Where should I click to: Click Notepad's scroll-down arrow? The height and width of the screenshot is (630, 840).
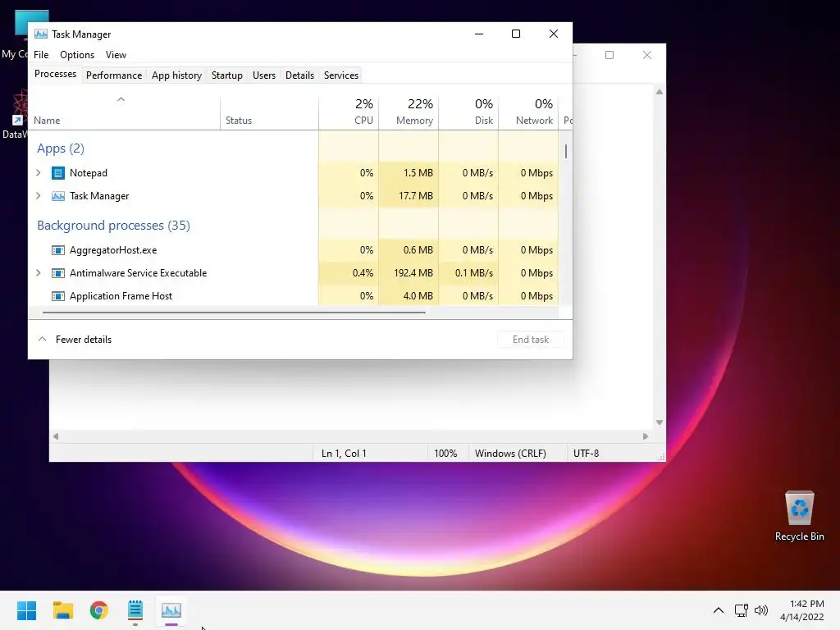click(x=660, y=422)
